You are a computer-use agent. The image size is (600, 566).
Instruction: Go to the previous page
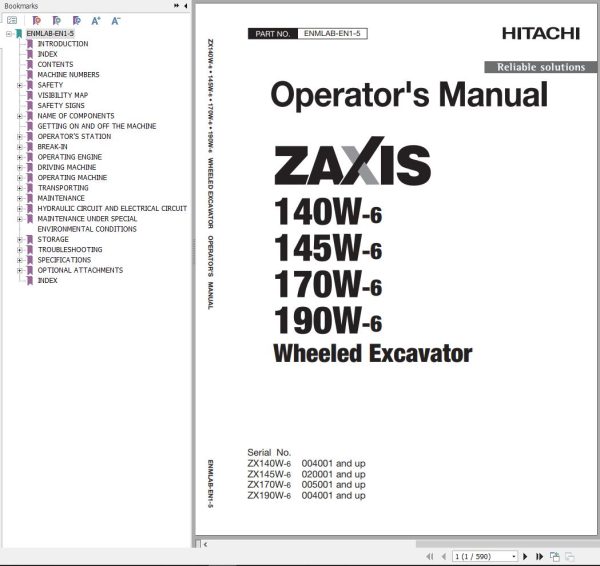click(443, 556)
